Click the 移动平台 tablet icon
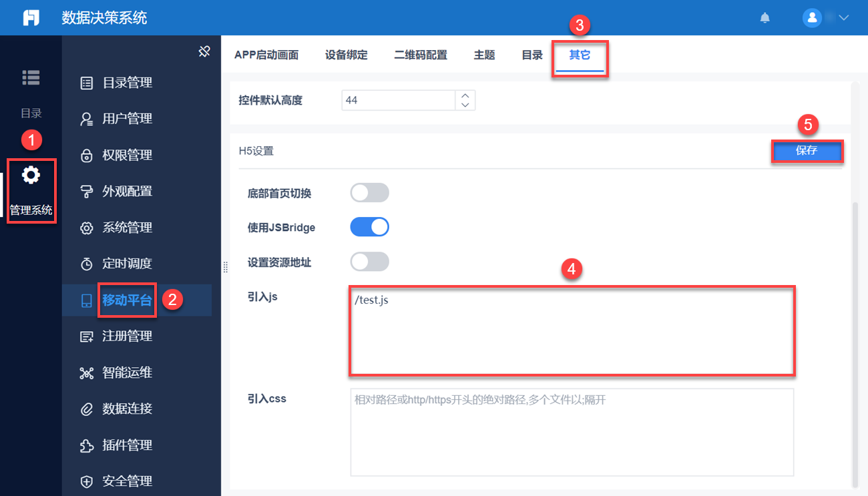Screen dimensions: 868x496 point(86,301)
